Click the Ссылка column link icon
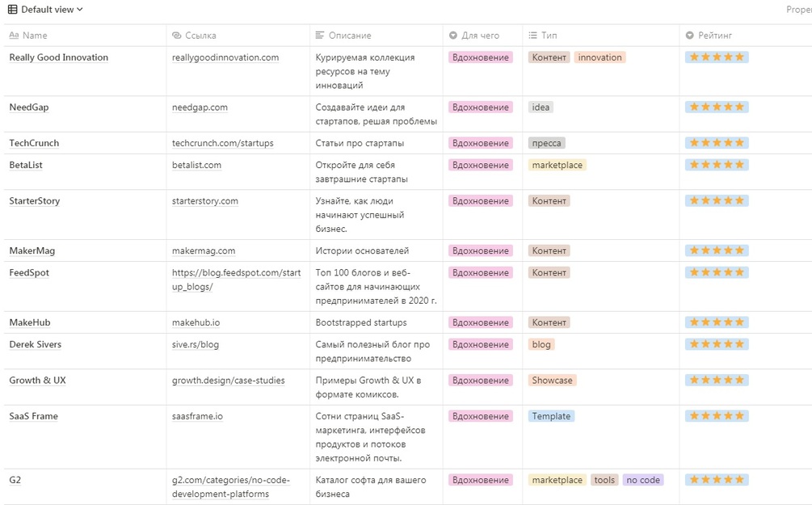Viewport: 812px width, 505px height. [177, 36]
